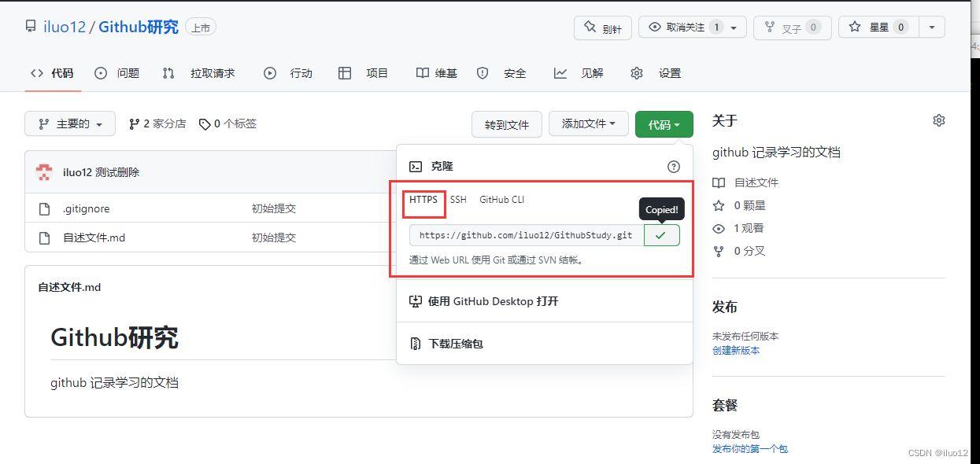Viewport: 980px width, 464px height.
Task: Click the 转到文件 button
Action: point(507,124)
